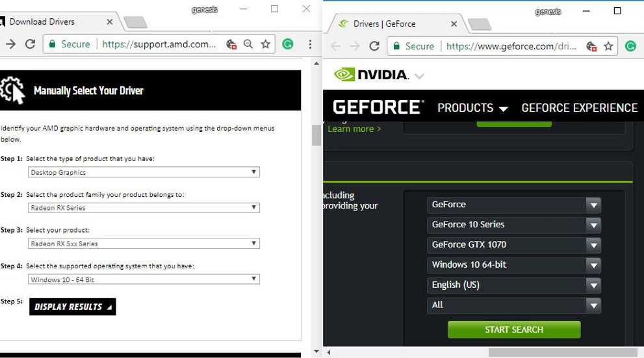Expand the GeForce GTX 1070 product dropdown
The width and height of the screenshot is (644, 358).
pyautogui.click(x=513, y=245)
